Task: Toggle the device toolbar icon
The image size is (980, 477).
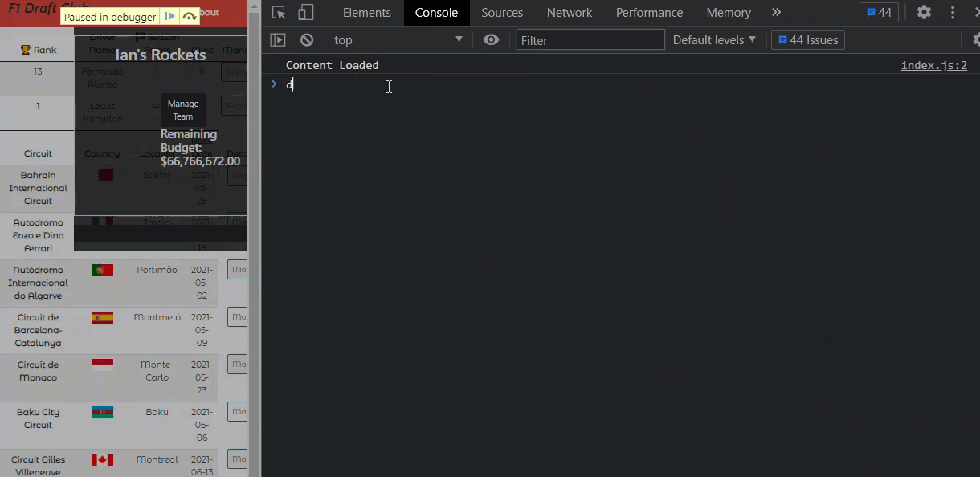Action: pos(305,12)
